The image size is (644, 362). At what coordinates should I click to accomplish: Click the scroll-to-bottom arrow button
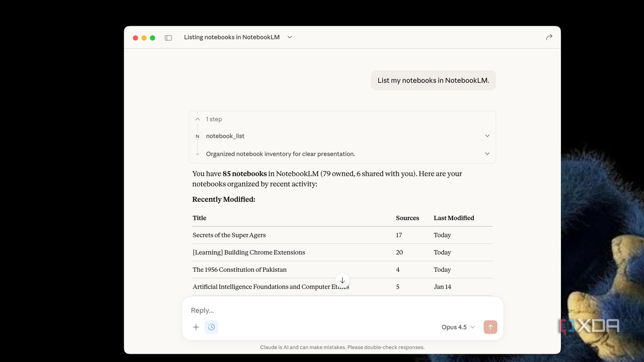(x=342, y=280)
